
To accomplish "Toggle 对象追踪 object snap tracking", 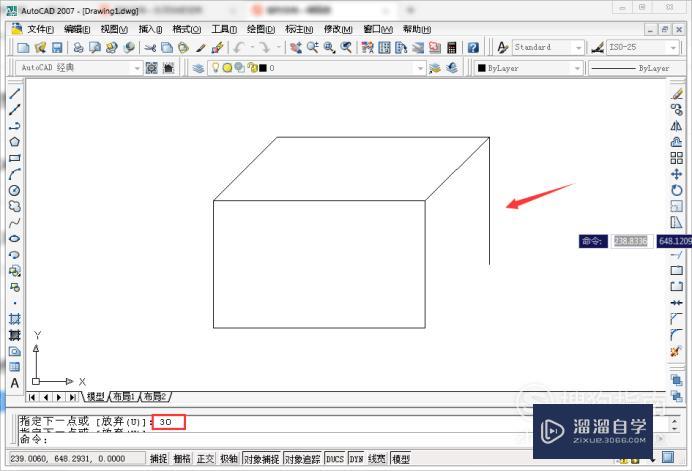I will [x=302, y=459].
